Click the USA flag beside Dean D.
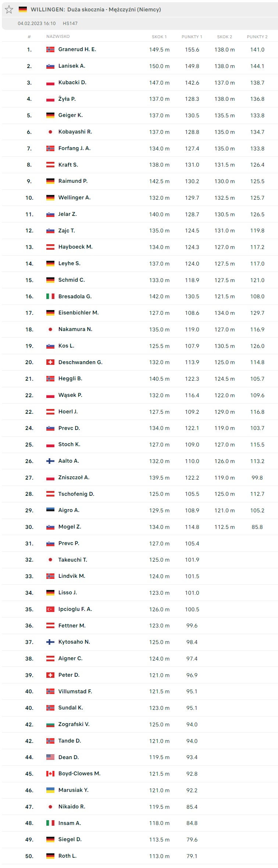Screen dimensions: 278x868 [50, 757]
